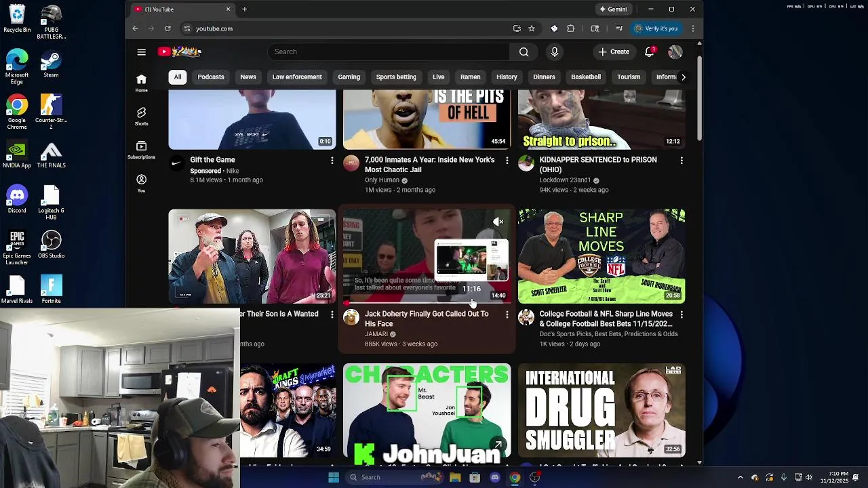Open Chrome extensions puzzle icon
The height and width of the screenshot is (488, 868).
[570, 28]
